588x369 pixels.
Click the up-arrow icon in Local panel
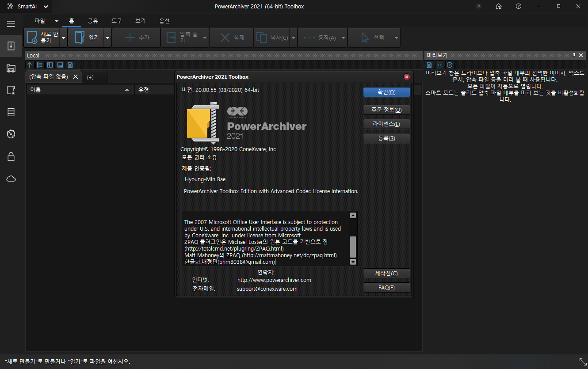tap(30, 65)
